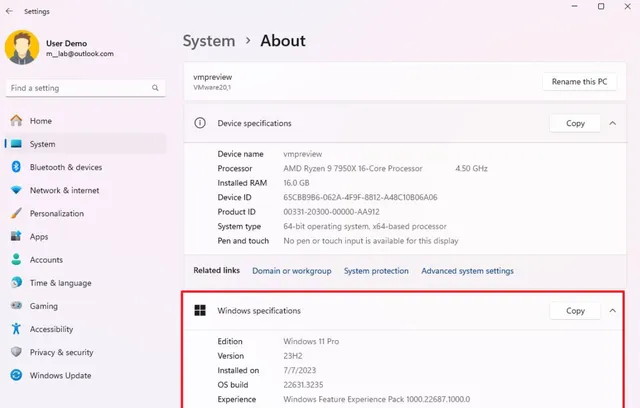The height and width of the screenshot is (408, 640).
Task: Open the Home settings page
Action: coord(85,121)
